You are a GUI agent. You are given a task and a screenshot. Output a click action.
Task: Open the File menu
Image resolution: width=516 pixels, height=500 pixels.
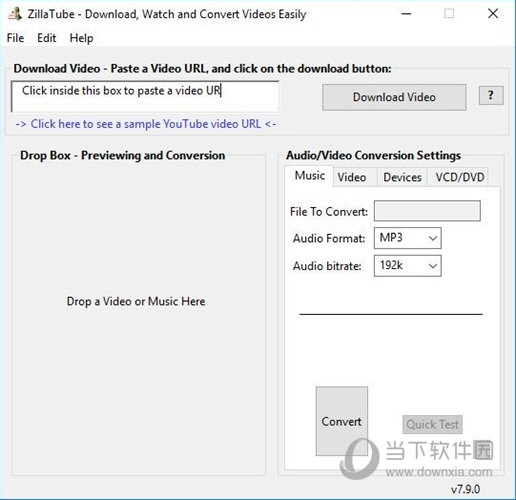pyautogui.click(x=15, y=38)
